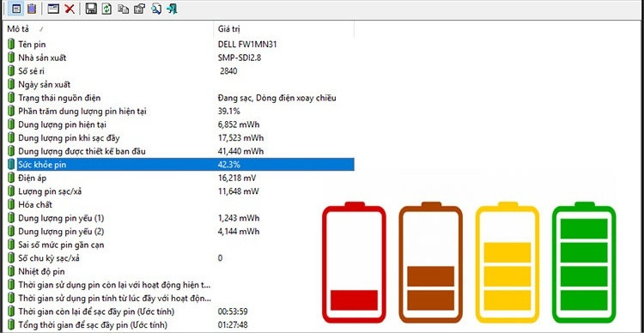Viewport: 644px width, 333px height.
Task: Refresh battery data with the green arrows icon
Action: (x=106, y=9)
